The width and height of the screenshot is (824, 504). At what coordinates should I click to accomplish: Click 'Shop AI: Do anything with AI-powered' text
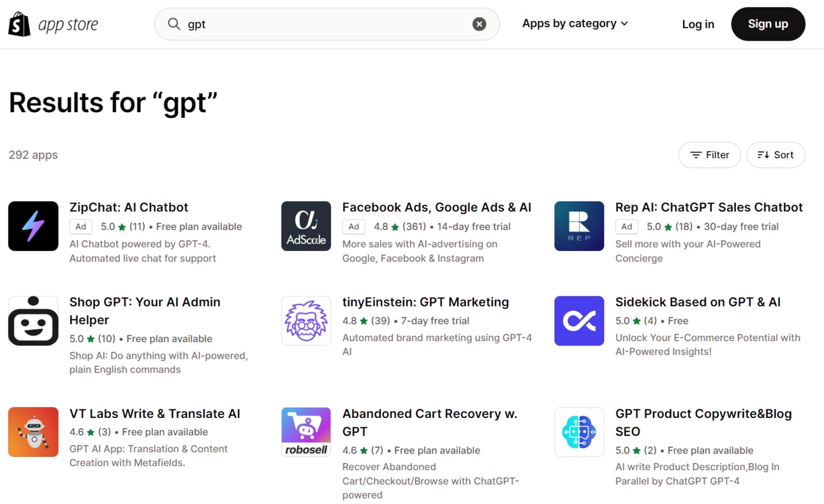click(x=159, y=363)
